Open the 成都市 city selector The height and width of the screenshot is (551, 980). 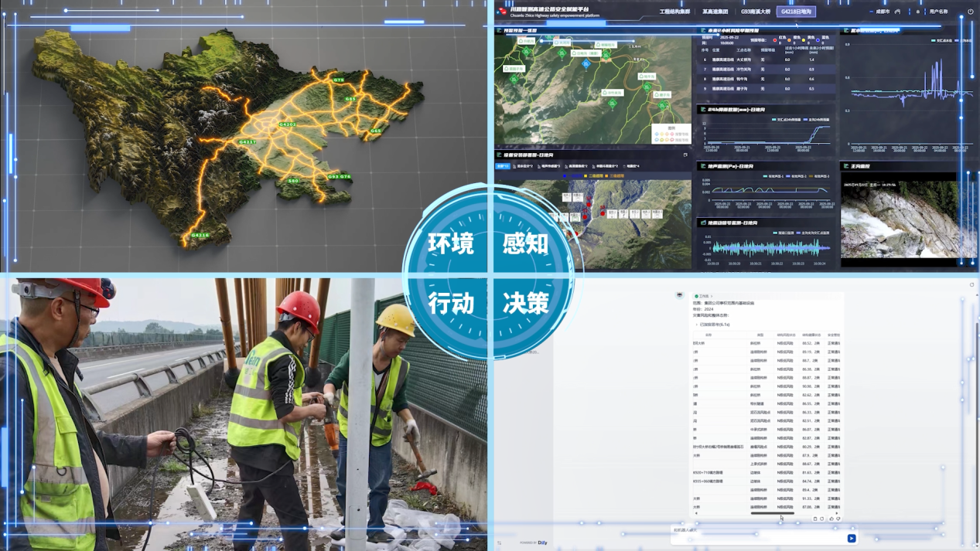pos(882,12)
